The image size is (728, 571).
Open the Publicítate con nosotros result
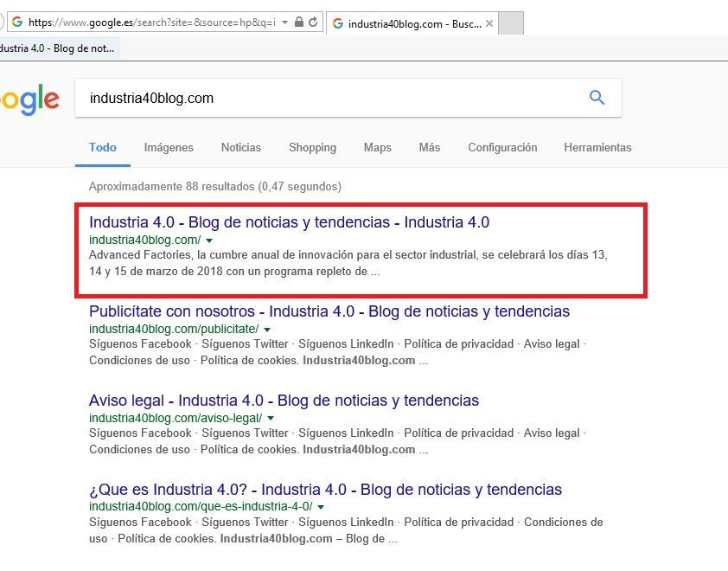[329, 311]
